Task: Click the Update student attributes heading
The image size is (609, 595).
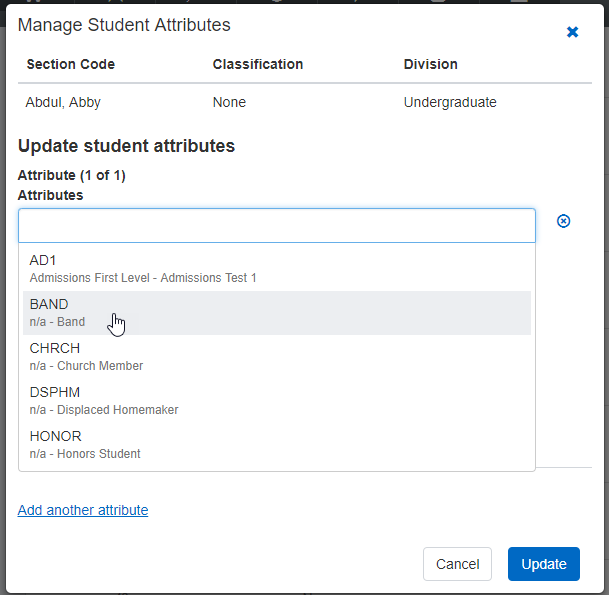Action: click(126, 146)
